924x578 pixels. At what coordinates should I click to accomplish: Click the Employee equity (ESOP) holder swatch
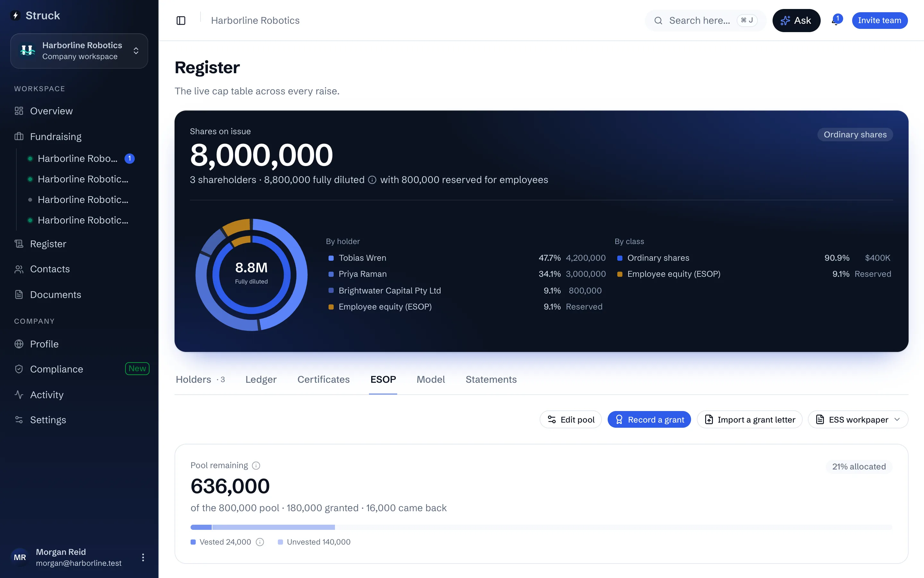click(331, 307)
